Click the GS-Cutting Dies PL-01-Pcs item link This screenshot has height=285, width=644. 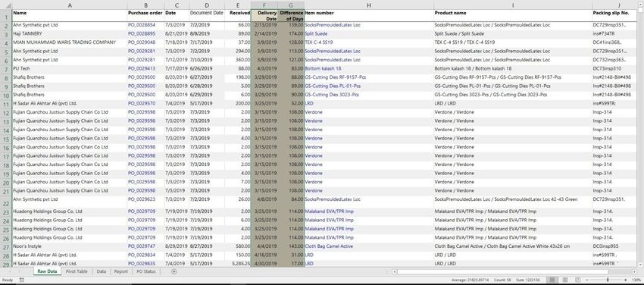(x=333, y=86)
